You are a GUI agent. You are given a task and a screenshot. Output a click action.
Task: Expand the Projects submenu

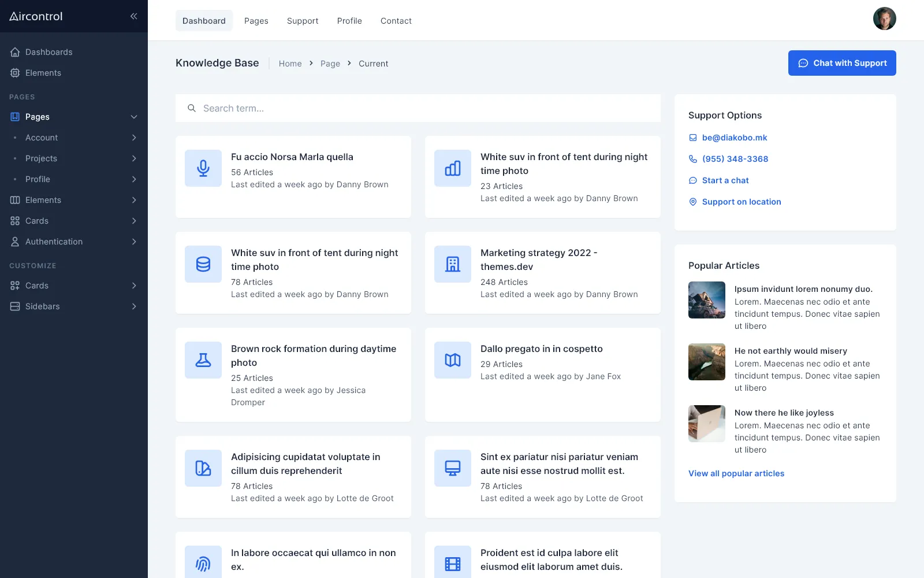pos(134,158)
